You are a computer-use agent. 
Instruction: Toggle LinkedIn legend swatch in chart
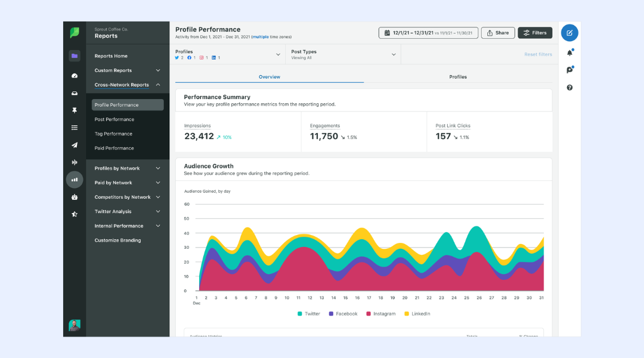click(407, 314)
